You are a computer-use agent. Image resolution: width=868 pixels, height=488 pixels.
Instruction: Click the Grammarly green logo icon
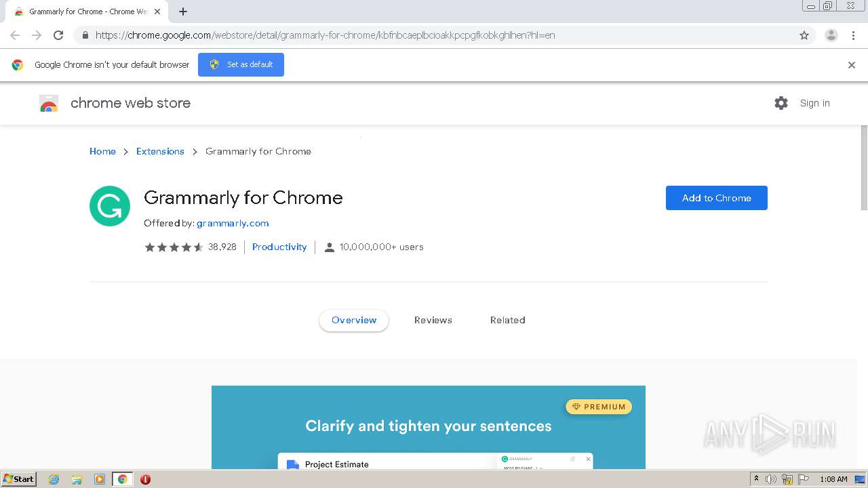pos(110,206)
